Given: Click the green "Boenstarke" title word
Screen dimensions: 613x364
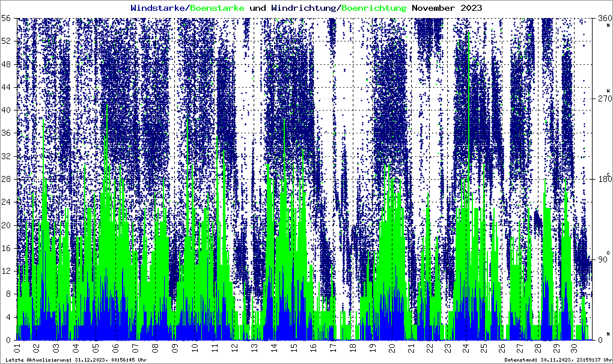Looking at the screenshot, I should point(218,8).
